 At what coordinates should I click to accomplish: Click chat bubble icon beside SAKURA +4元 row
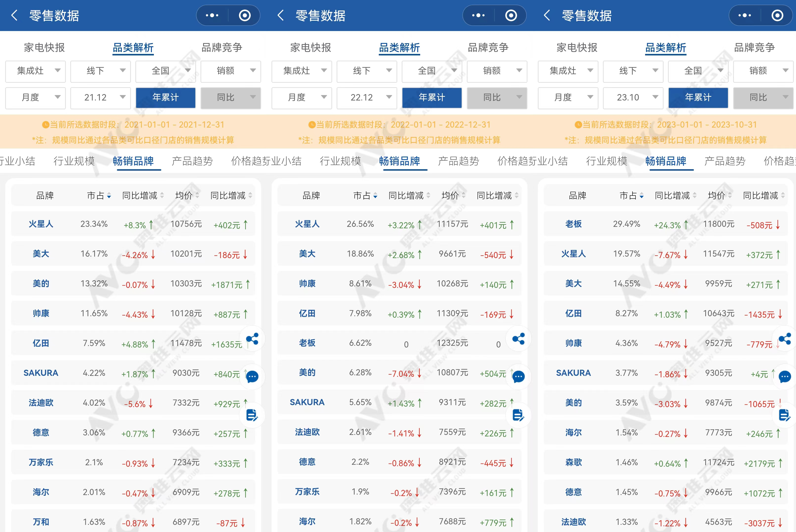click(785, 377)
